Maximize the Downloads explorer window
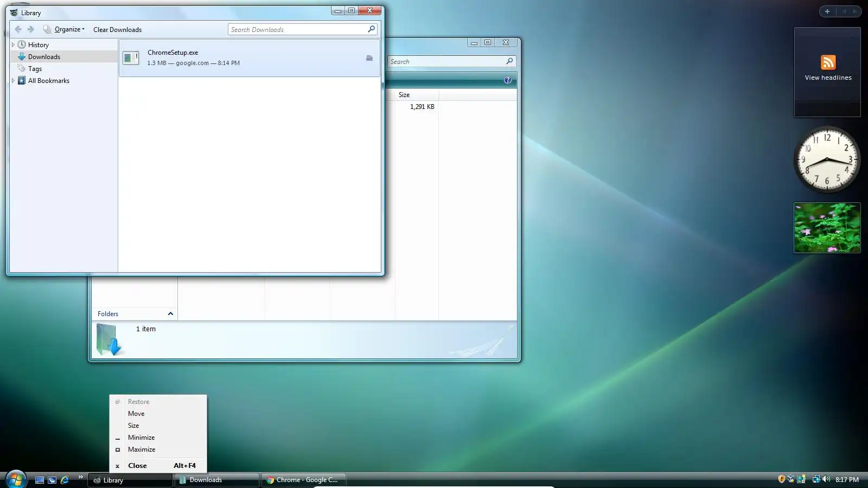 tap(488, 42)
